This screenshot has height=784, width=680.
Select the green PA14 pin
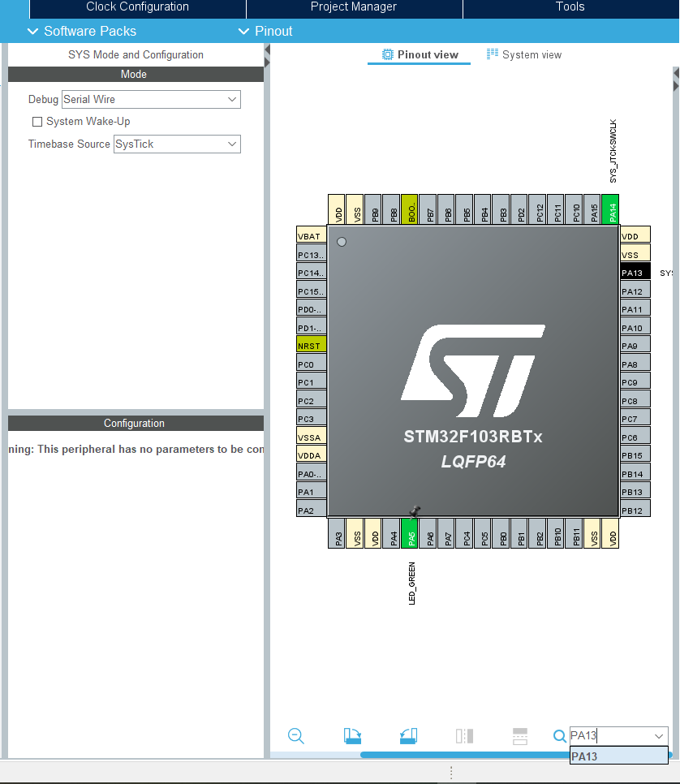coord(610,209)
